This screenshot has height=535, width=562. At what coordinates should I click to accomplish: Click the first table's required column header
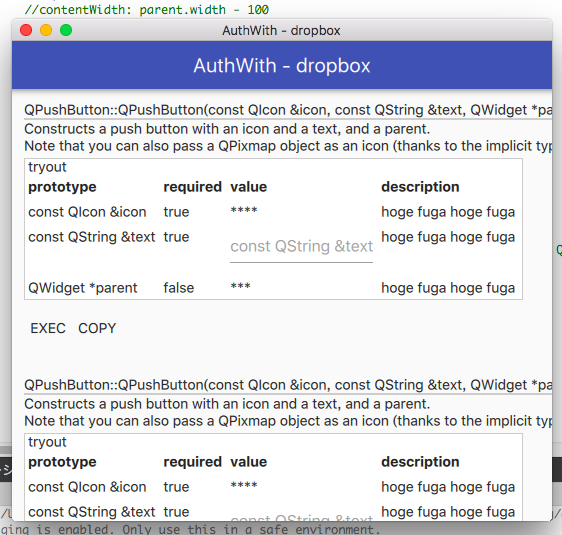(192, 187)
